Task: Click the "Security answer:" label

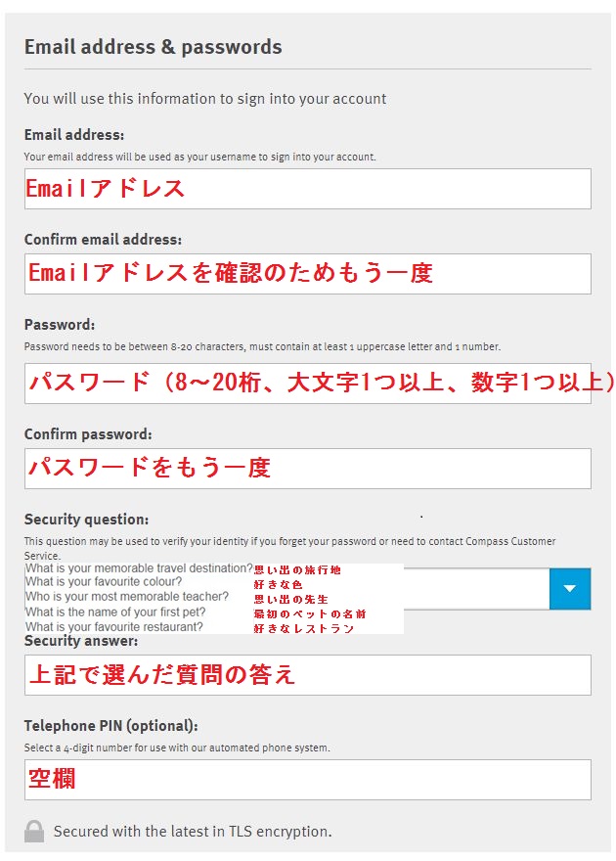Action: (81, 641)
